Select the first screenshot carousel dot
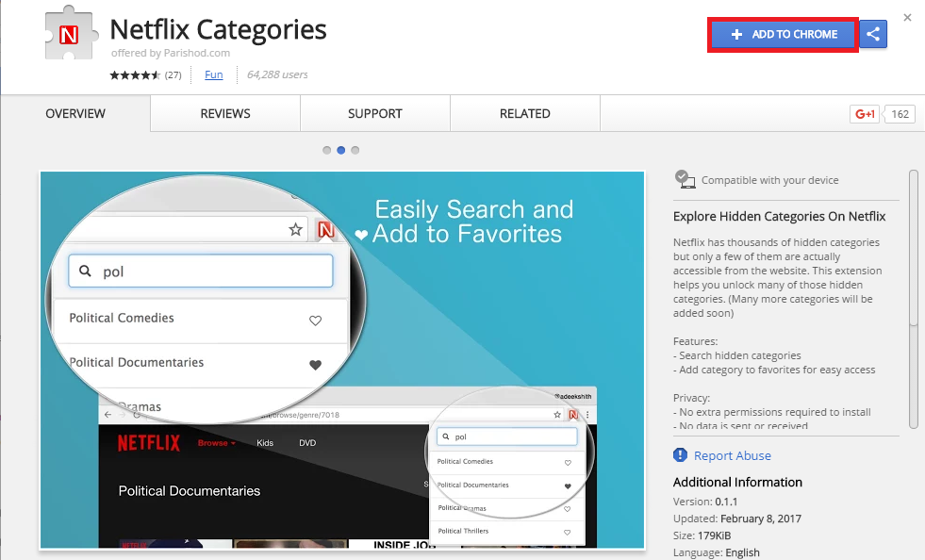The width and height of the screenshot is (925, 560). pos(327,151)
